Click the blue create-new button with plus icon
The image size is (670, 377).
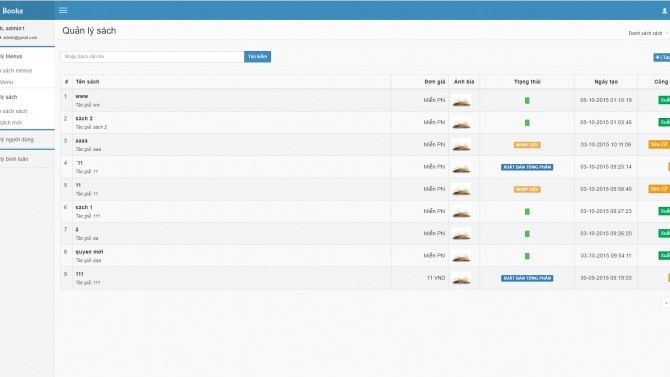[x=662, y=57]
